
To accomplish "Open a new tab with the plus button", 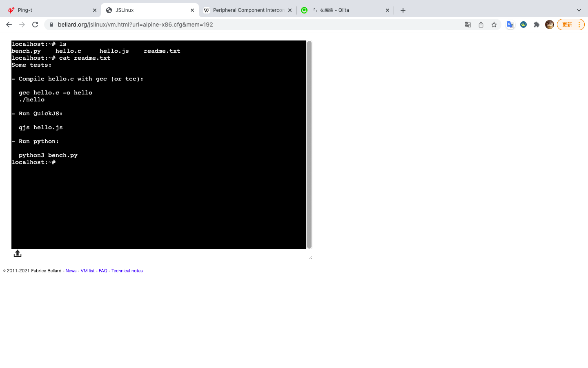I will pos(403,10).
